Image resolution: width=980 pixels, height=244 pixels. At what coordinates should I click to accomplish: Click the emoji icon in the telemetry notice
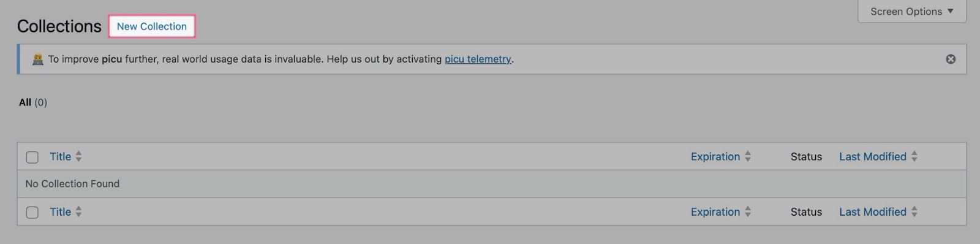(38, 59)
